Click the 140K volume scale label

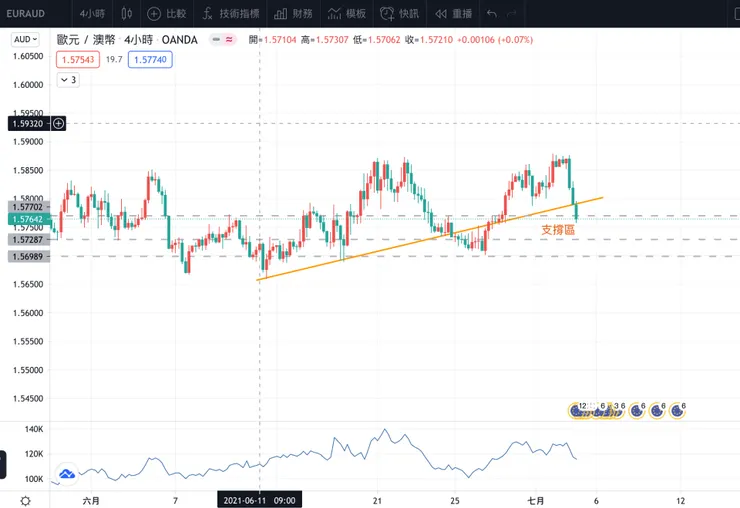34,429
